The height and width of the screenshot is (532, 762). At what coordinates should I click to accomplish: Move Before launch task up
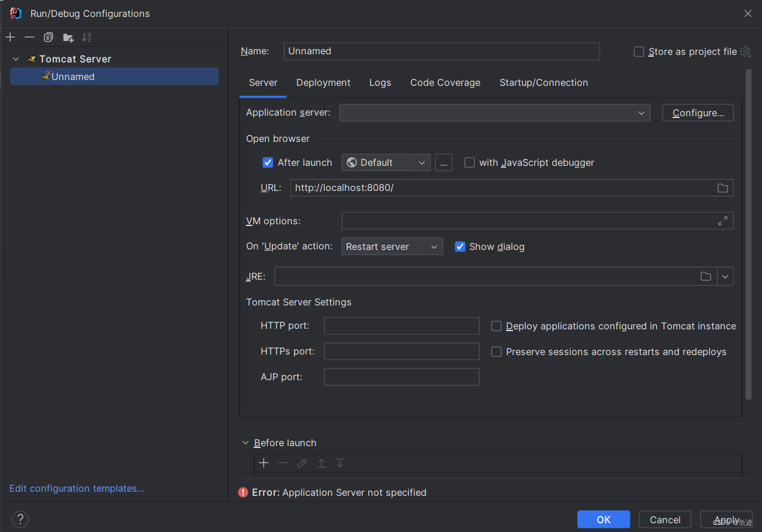click(321, 463)
